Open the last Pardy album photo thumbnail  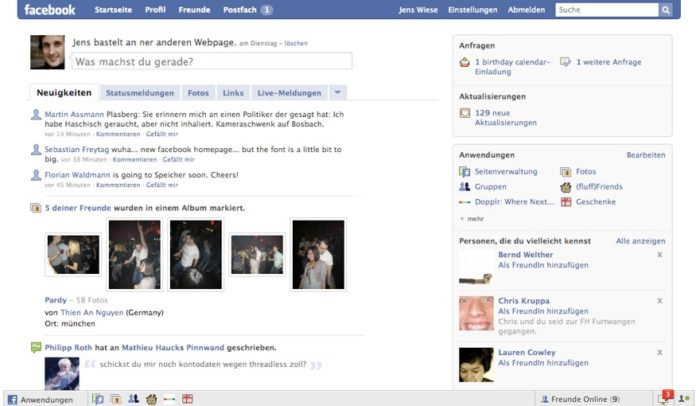(x=318, y=255)
